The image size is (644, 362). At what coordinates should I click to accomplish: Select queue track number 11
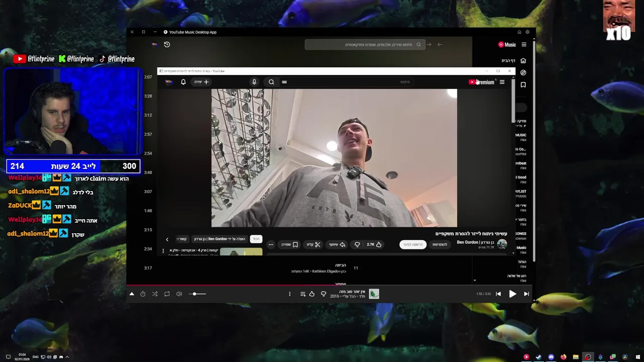[356, 268]
